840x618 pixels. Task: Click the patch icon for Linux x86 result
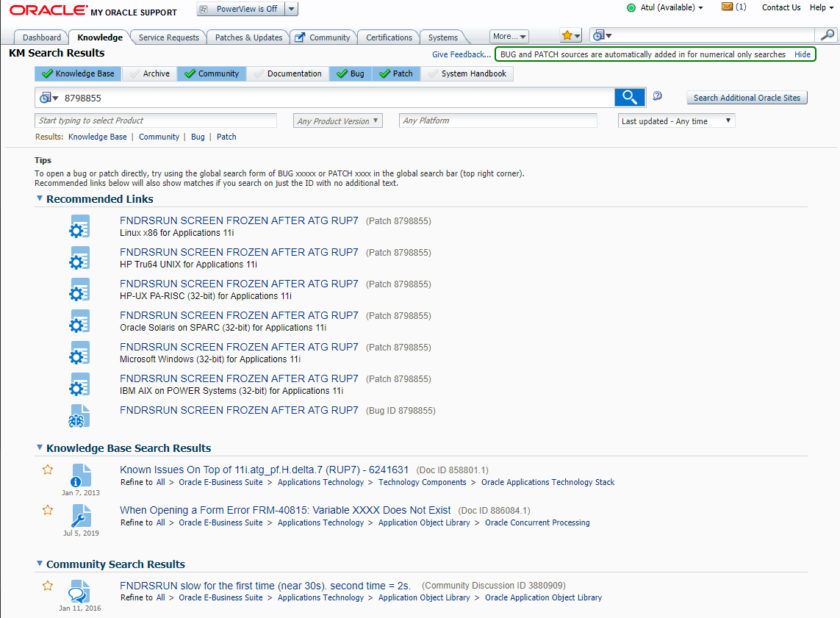click(79, 226)
